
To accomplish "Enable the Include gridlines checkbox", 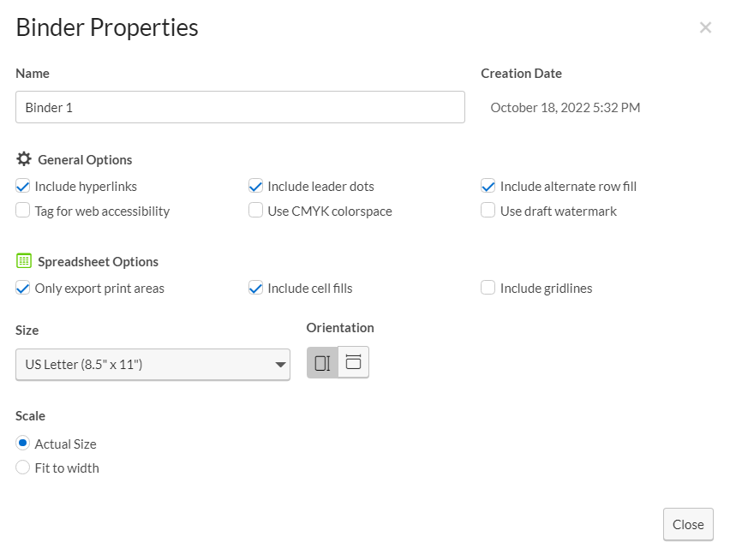I will pos(488,288).
